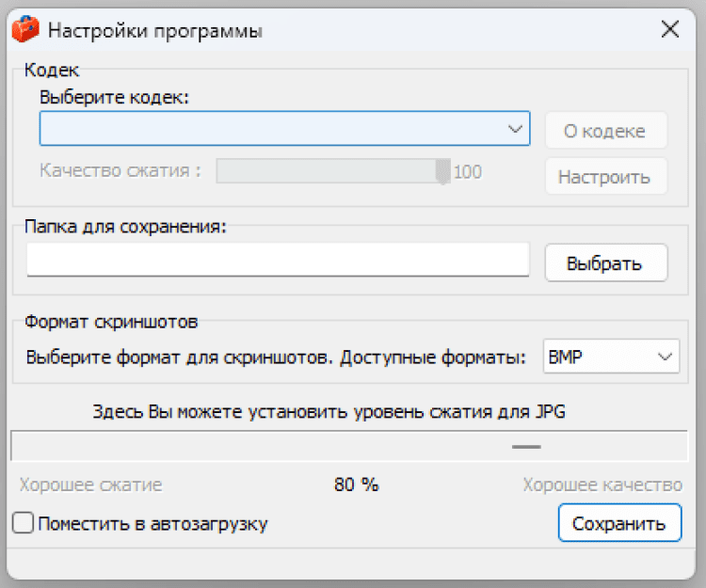This screenshot has height=588, width=706.
Task: Click the 100 quality value next to slider
Action: pyautogui.click(x=468, y=172)
